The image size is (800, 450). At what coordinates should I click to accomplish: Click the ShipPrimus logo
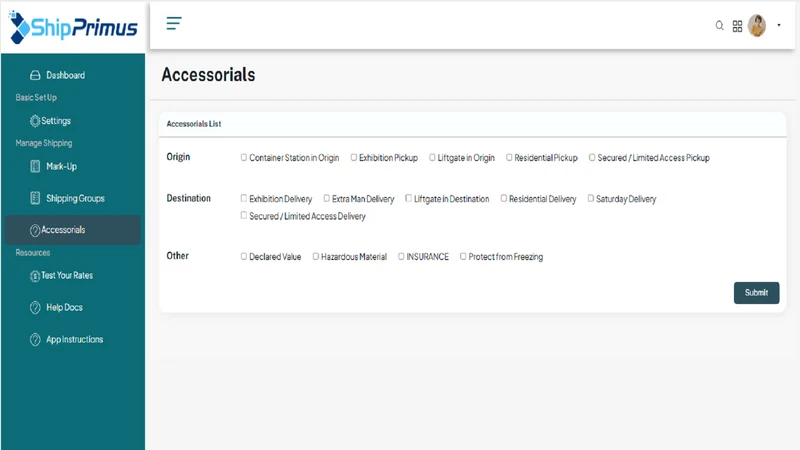coord(73,27)
